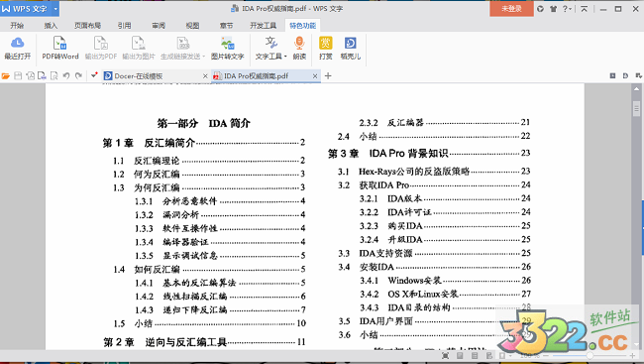Click the 稻壳儿 Docer icon

(x=351, y=43)
